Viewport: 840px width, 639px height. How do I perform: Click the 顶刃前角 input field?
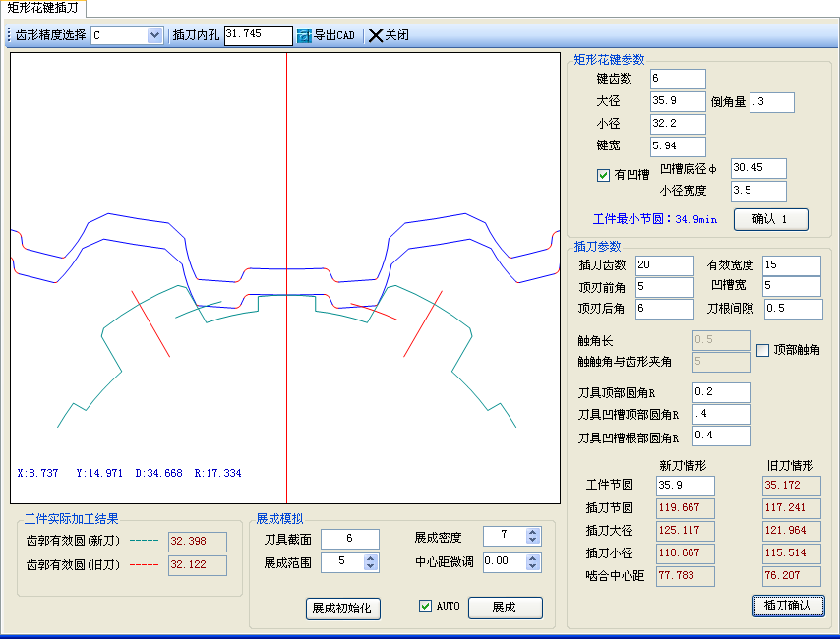tap(664, 287)
